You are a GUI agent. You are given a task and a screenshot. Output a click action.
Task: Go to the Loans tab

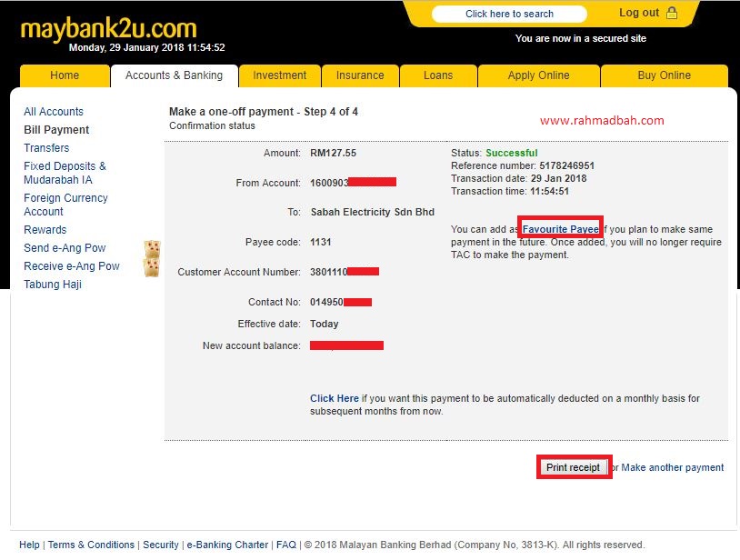pyautogui.click(x=438, y=75)
